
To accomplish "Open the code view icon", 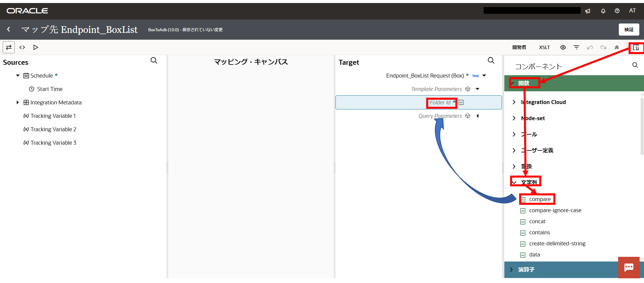I will point(22,47).
